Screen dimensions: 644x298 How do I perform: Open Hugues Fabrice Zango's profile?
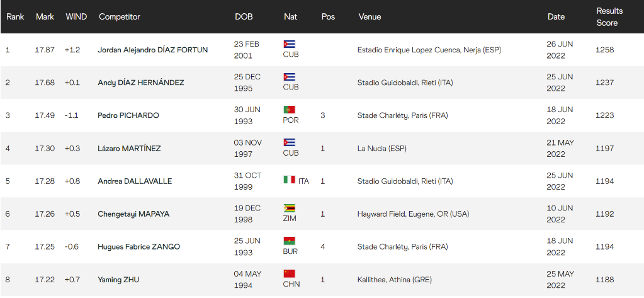click(x=138, y=246)
